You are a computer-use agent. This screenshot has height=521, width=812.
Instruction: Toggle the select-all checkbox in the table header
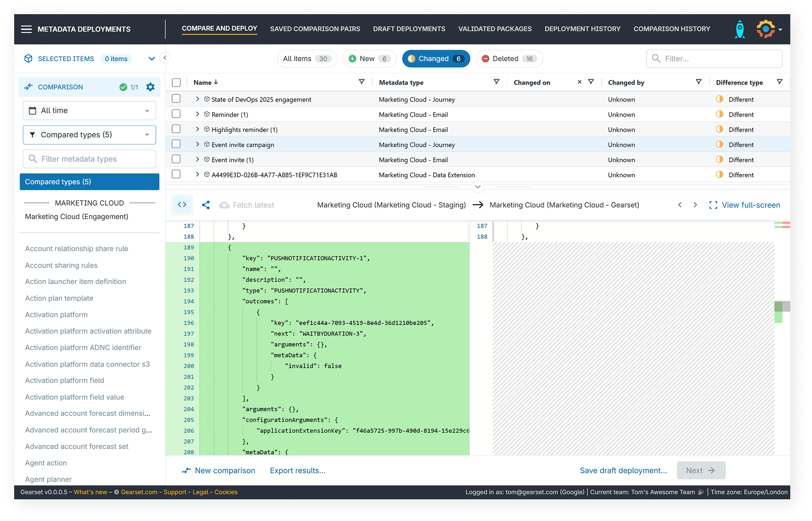(x=176, y=82)
